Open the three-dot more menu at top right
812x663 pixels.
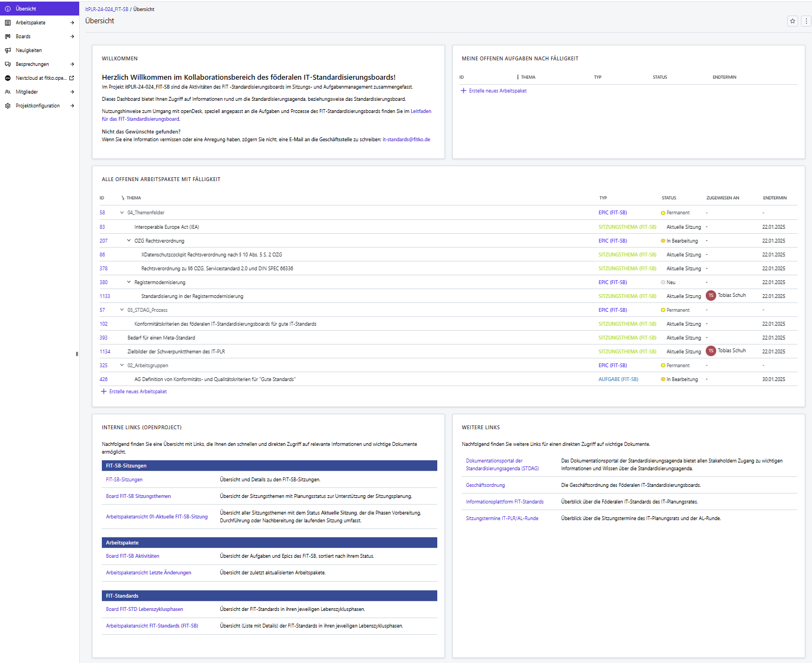click(806, 21)
